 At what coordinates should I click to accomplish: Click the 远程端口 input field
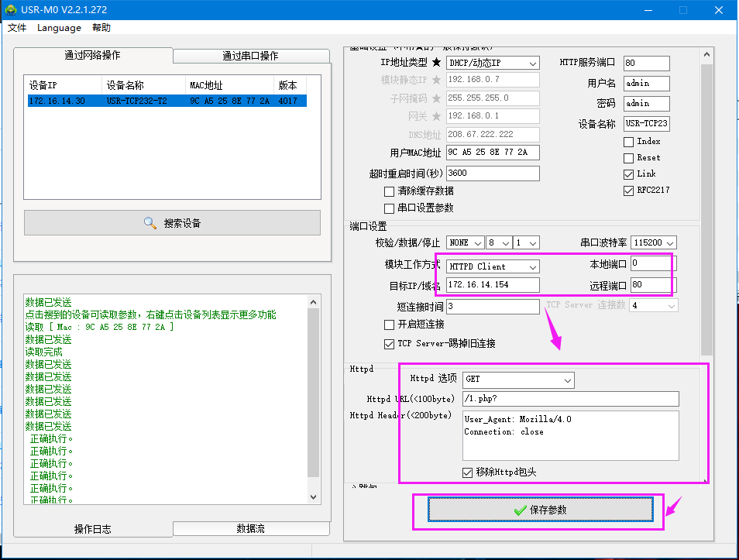click(653, 285)
